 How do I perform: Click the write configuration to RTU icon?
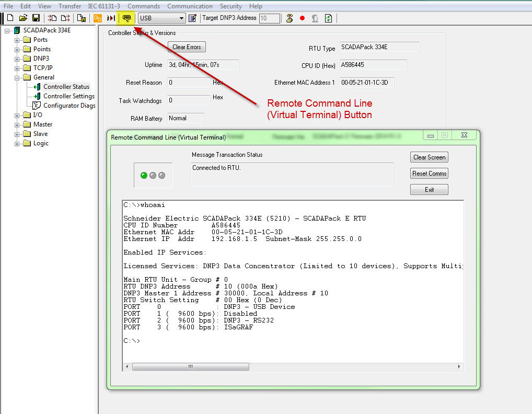click(65, 18)
